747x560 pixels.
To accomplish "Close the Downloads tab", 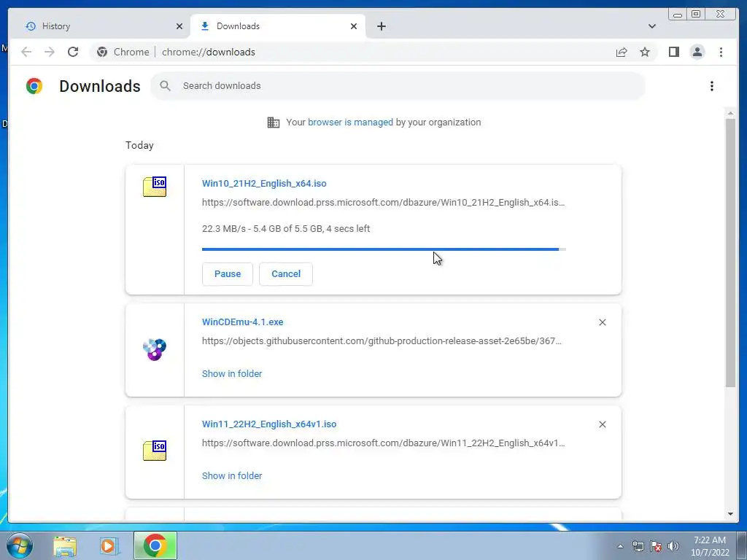I will [354, 26].
